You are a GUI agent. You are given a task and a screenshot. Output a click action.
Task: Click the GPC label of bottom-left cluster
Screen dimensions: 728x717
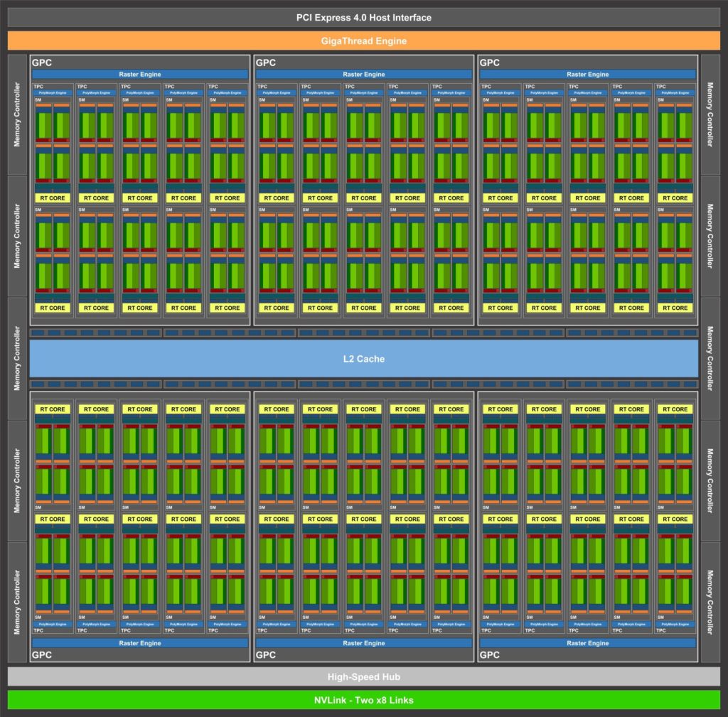42,654
